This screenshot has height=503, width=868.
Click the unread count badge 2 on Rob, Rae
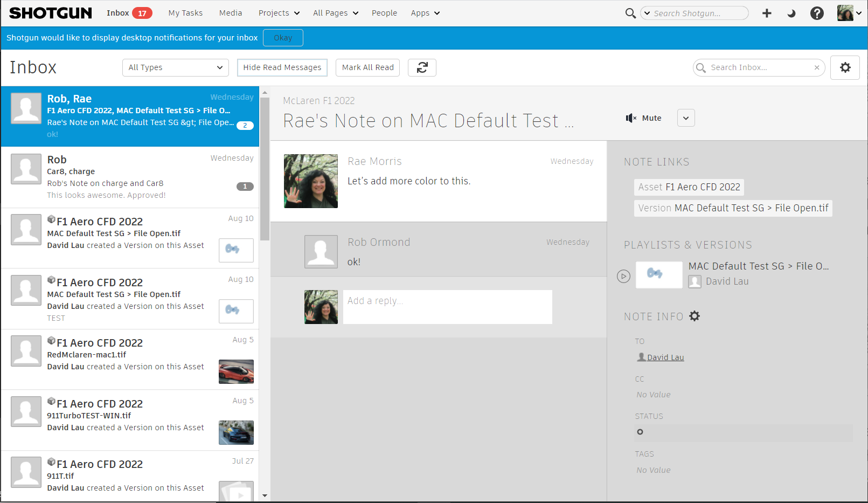[x=245, y=126]
